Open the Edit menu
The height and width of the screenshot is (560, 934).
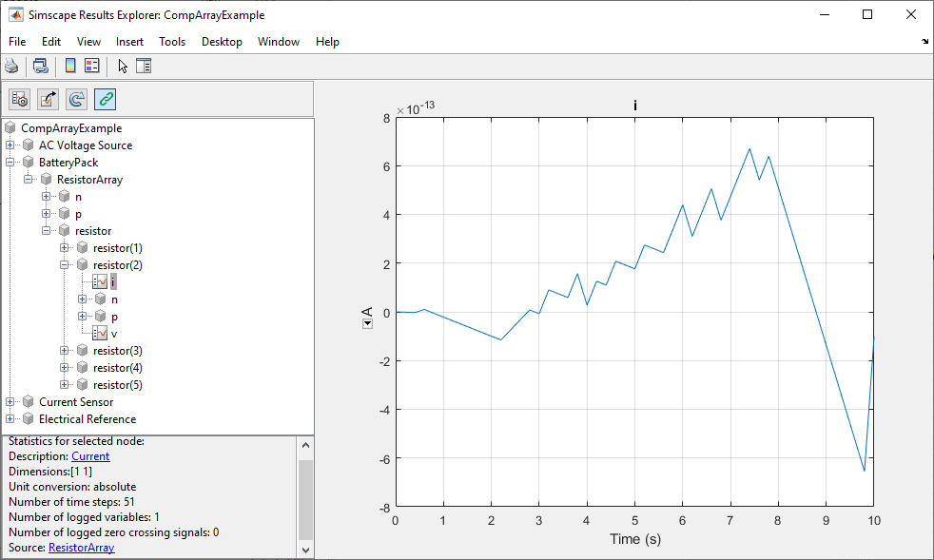click(x=51, y=41)
